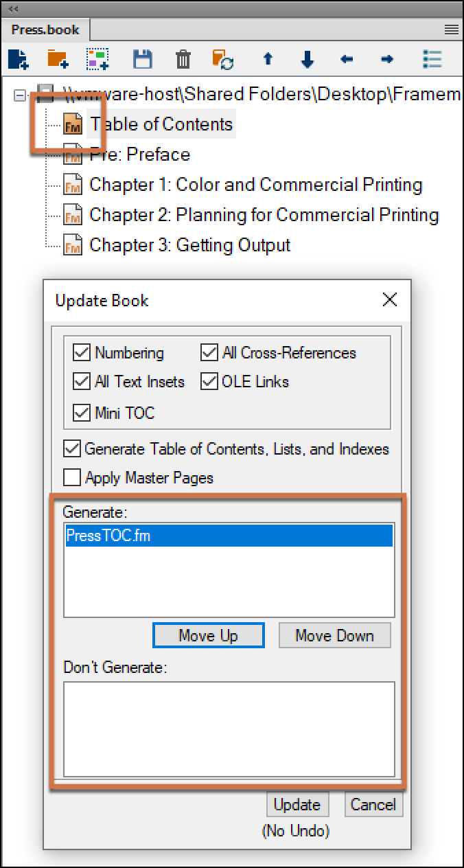
Task: Move selected chapter down in book order
Action: click(307, 60)
